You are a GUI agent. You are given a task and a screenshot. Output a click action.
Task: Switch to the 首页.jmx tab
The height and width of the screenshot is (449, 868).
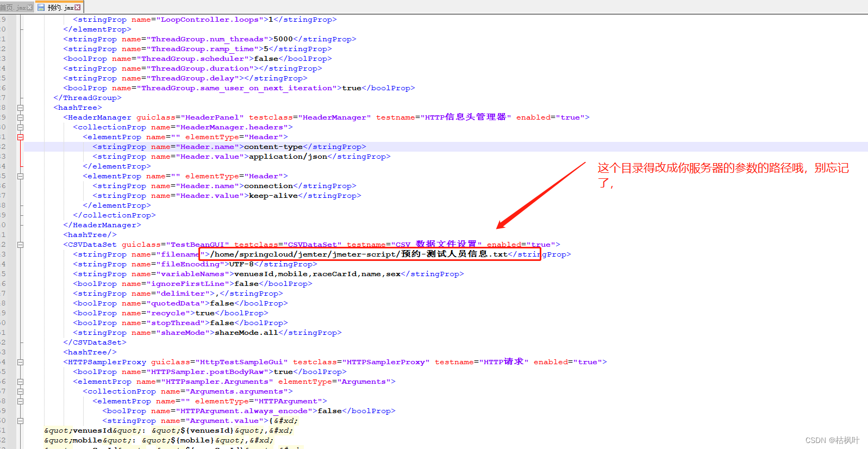pos(14,7)
